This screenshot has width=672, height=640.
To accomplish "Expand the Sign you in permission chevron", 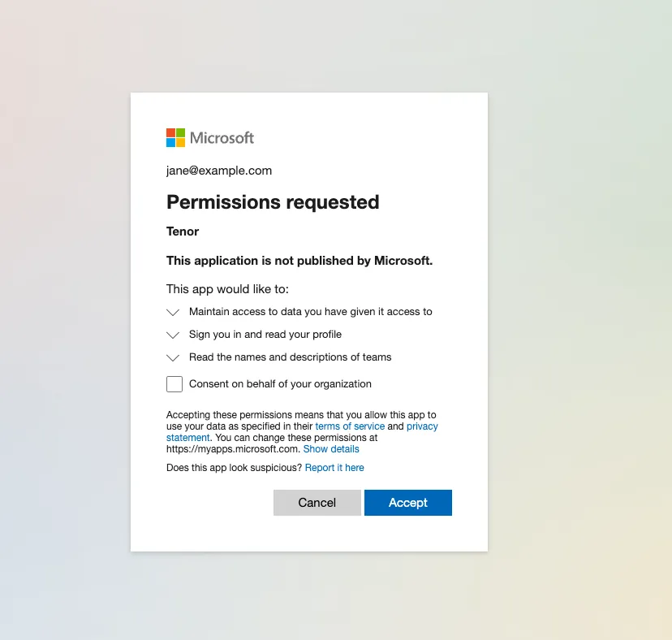I will [173, 335].
